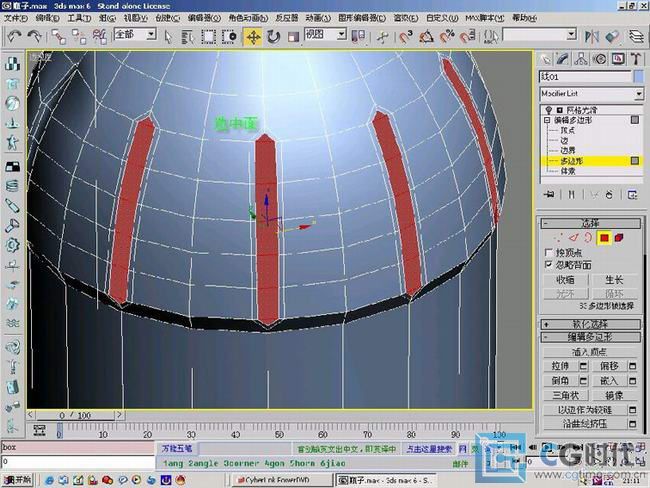Open the Modifier List dropdown

[639, 94]
